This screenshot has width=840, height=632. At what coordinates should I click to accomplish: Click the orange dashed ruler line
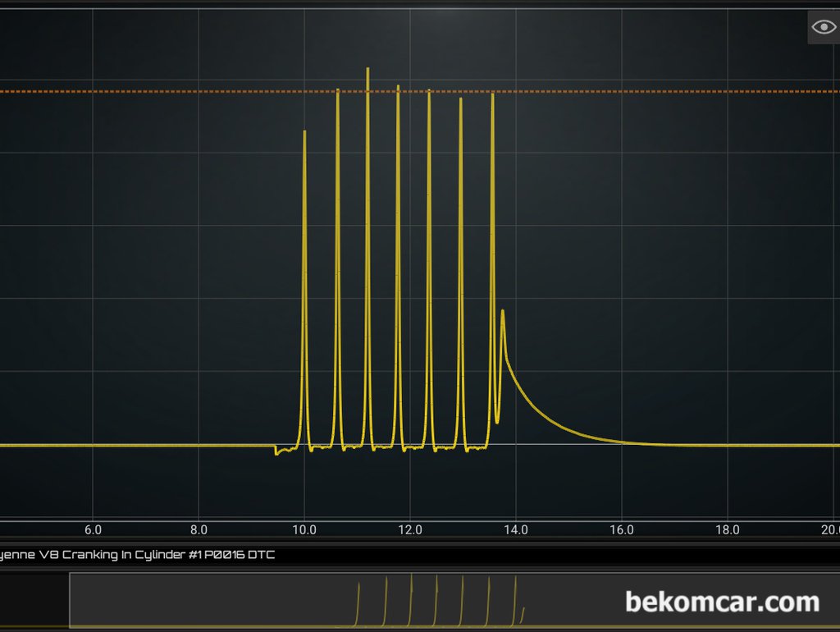pyautogui.click(x=164, y=91)
